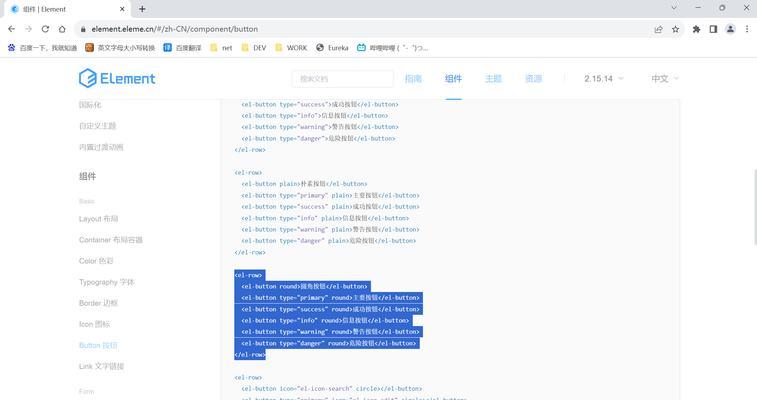Open Button 按钮 in the sidebar
Screen dimensions: 757x400
98,345
